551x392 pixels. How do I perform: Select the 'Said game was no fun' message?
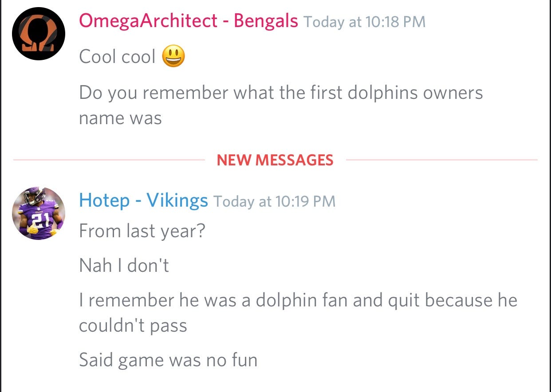tap(168, 360)
